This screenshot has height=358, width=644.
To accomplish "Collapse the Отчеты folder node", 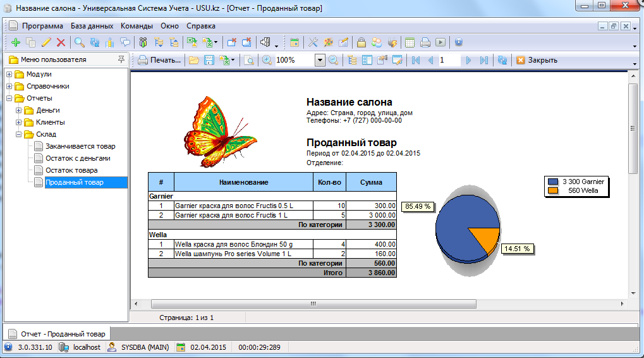I will (9, 98).
